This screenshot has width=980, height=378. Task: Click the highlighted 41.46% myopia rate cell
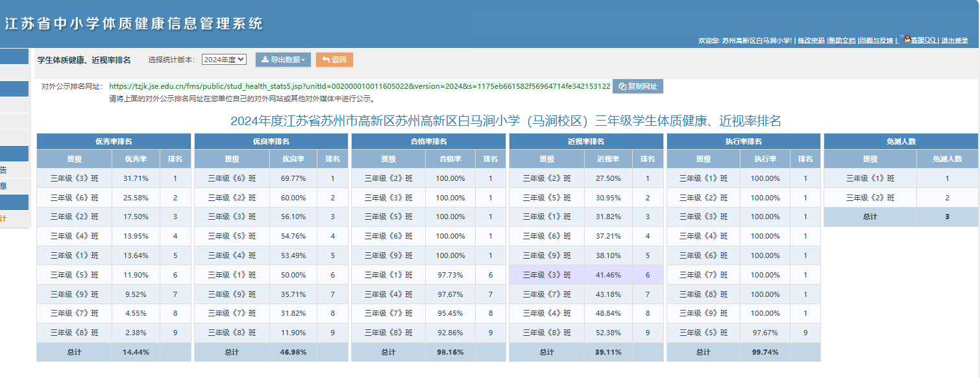[x=608, y=275]
